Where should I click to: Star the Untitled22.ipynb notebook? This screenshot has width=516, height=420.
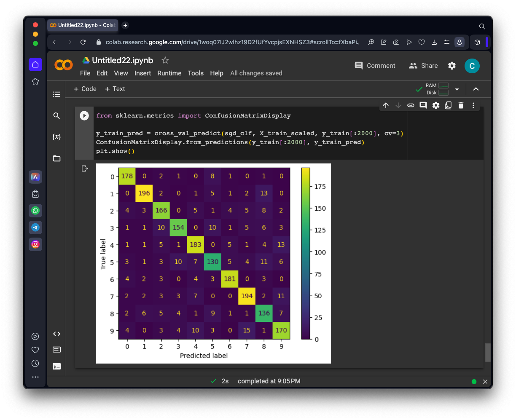click(x=165, y=60)
